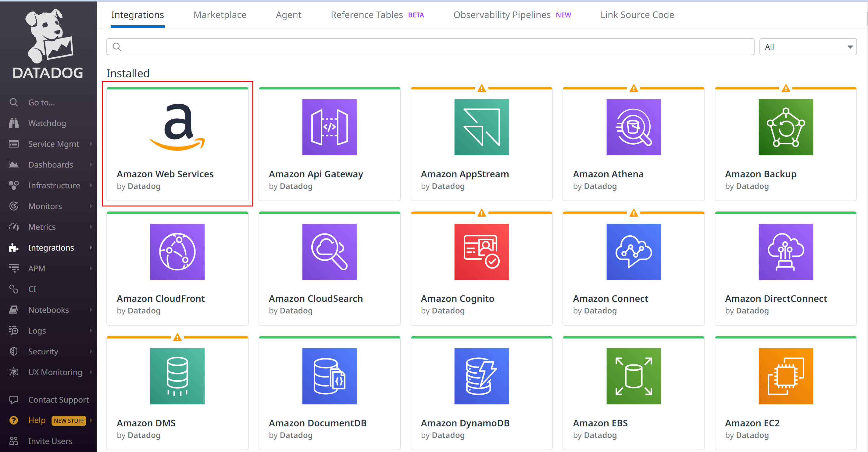Open the All filter dropdown

point(807,47)
